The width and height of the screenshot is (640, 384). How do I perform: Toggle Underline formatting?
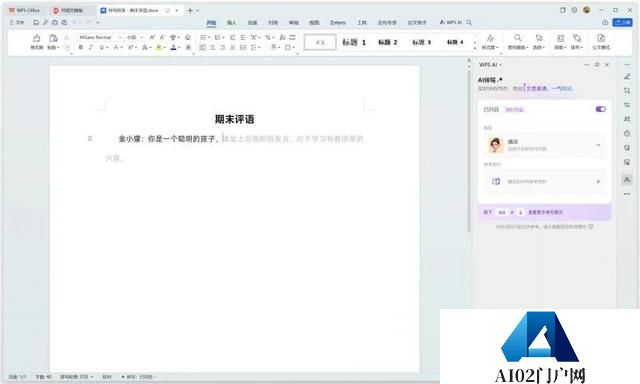pos(101,48)
